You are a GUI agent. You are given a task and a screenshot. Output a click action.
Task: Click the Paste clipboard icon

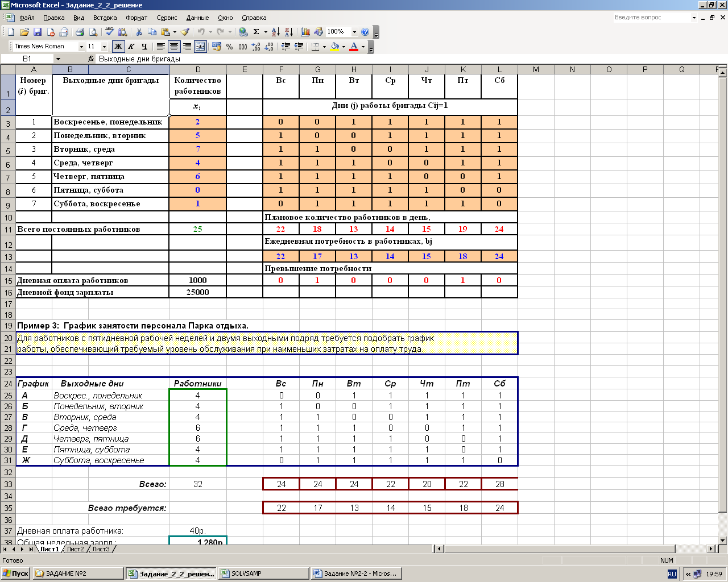[165, 32]
